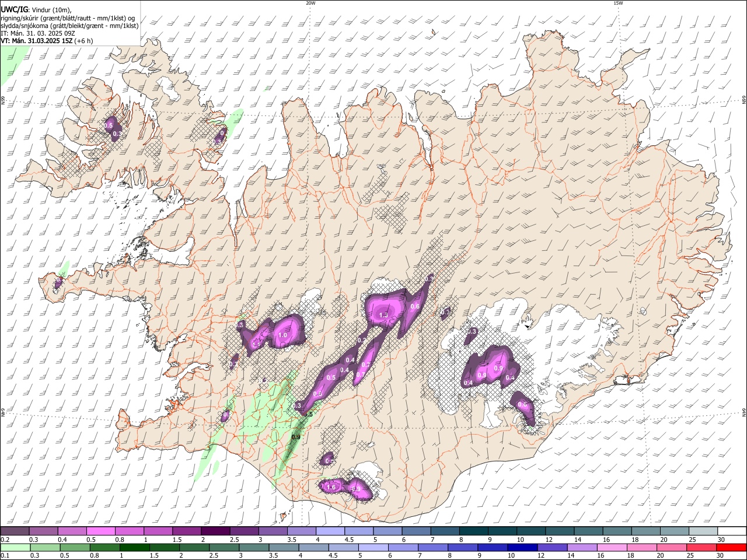
Task: Pick the lightest green lower swatch between 0.1 and 0.3
Action: [x=15, y=547]
